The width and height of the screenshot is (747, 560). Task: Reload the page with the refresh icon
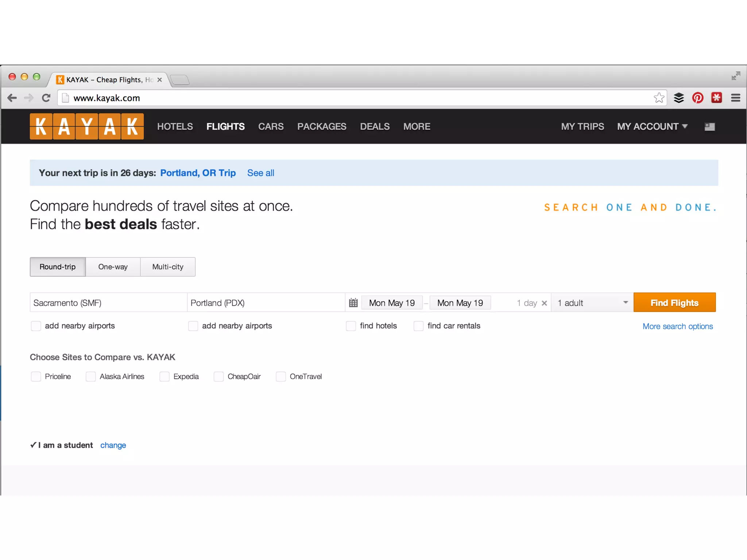click(x=46, y=98)
